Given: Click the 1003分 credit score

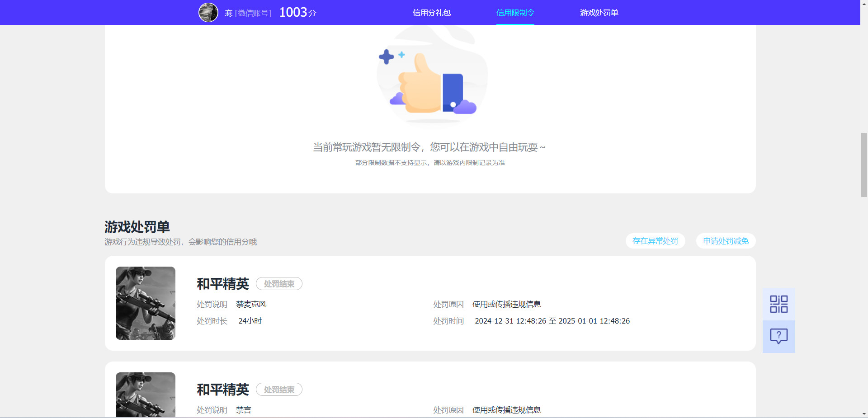Looking at the screenshot, I should tap(297, 12).
